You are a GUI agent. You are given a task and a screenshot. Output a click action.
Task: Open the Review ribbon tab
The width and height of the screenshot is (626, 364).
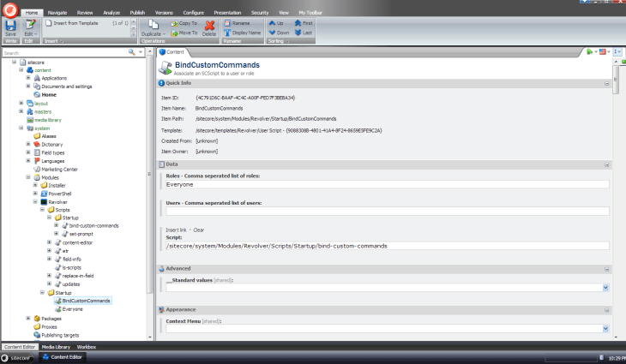tap(85, 13)
